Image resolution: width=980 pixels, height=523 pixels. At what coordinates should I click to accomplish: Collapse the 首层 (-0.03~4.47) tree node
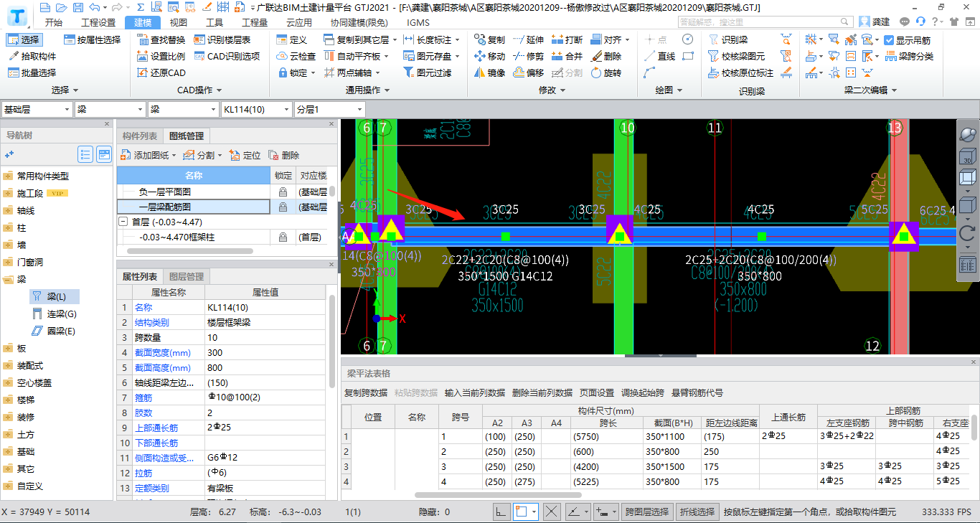(x=123, y=222)
